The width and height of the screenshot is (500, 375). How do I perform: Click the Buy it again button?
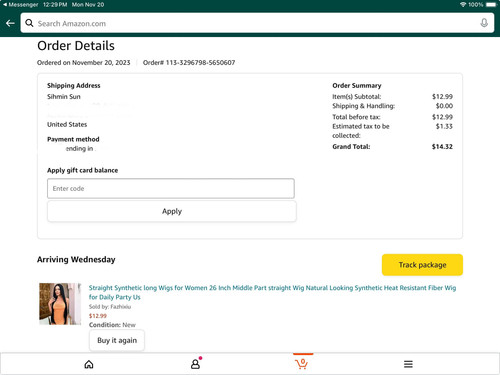tap(117, 340)
